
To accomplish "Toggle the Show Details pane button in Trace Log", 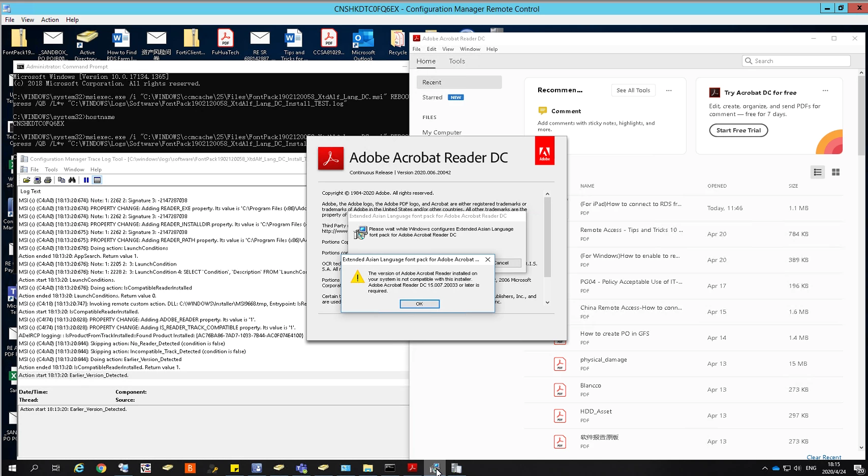I will pos(97,180).
